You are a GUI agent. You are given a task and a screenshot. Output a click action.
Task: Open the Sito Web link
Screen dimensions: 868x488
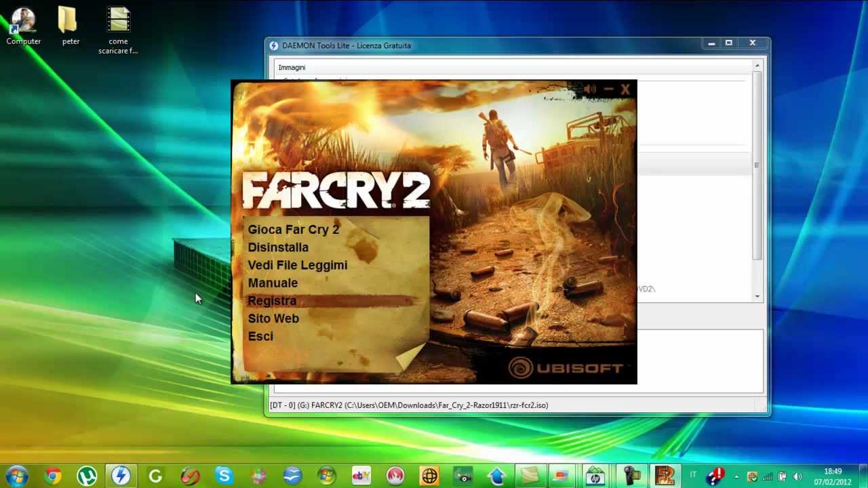(x=273, y=319)
